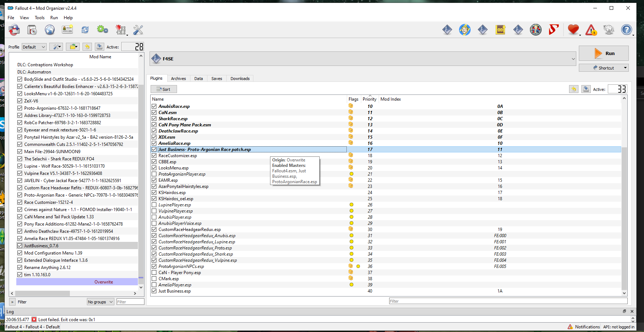Restore mod list backup yellow arrow
Image resolution: width=644 pixels, height=332 pixels.
tap(87, 47)
